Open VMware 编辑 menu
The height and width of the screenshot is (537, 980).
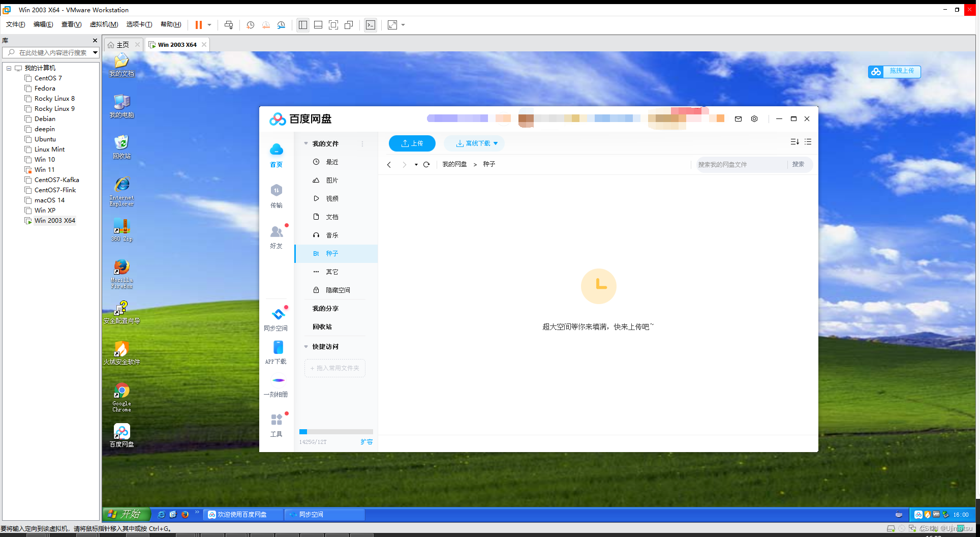click(43, 24)
